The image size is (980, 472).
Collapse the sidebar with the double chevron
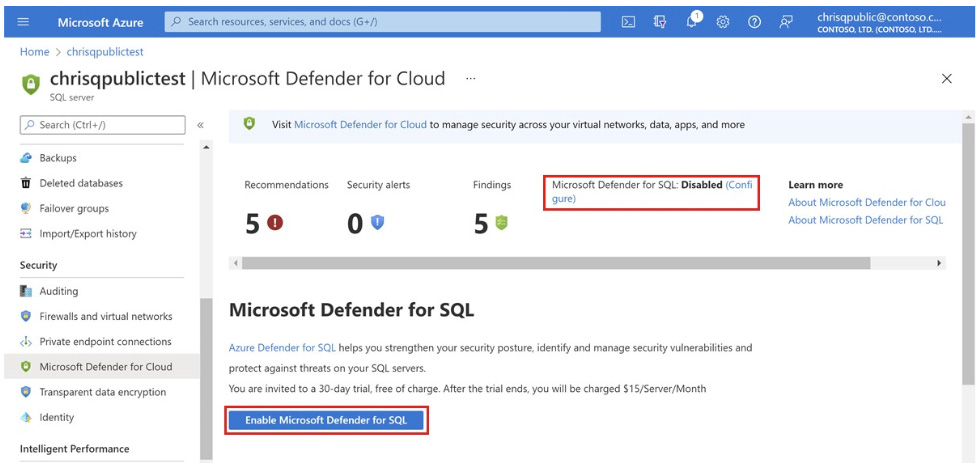point(201,125)
